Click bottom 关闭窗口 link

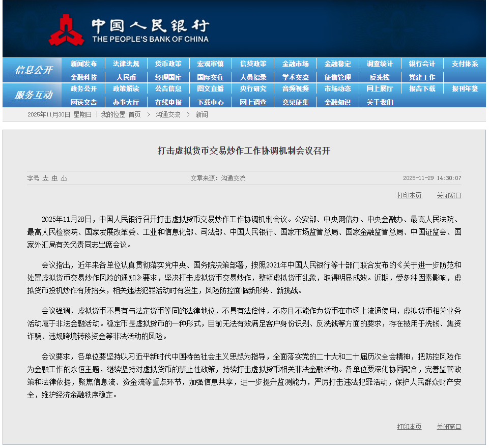[449, 427]
